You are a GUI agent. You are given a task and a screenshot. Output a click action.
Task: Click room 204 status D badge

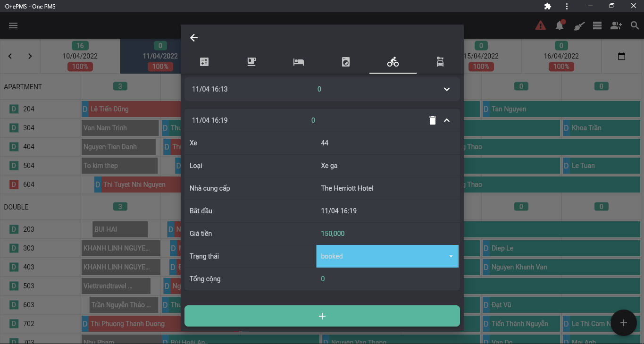(14, 109)
